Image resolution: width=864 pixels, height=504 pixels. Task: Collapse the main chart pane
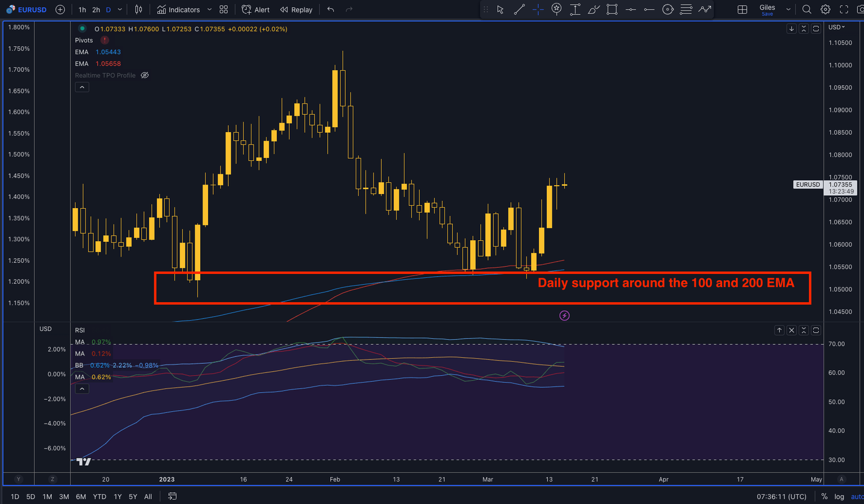(x=804, y=29)
